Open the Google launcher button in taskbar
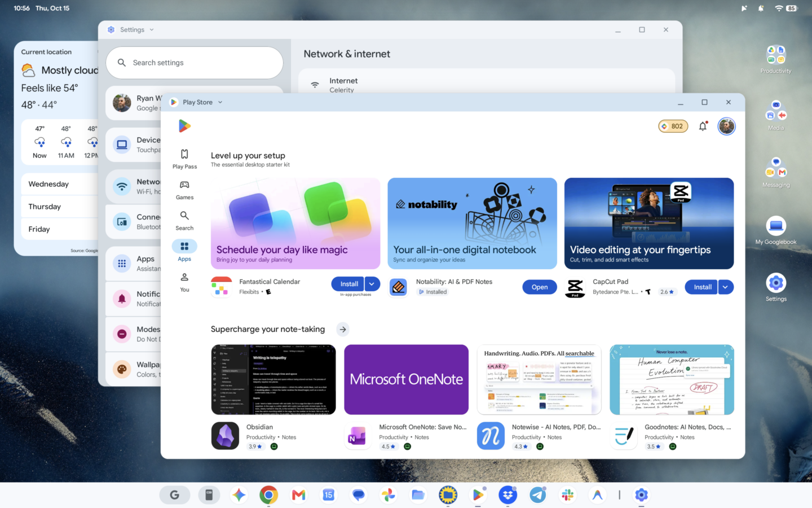Image resolution: width=812 pixels, height=508 pixels. click(x=175, y=495)
